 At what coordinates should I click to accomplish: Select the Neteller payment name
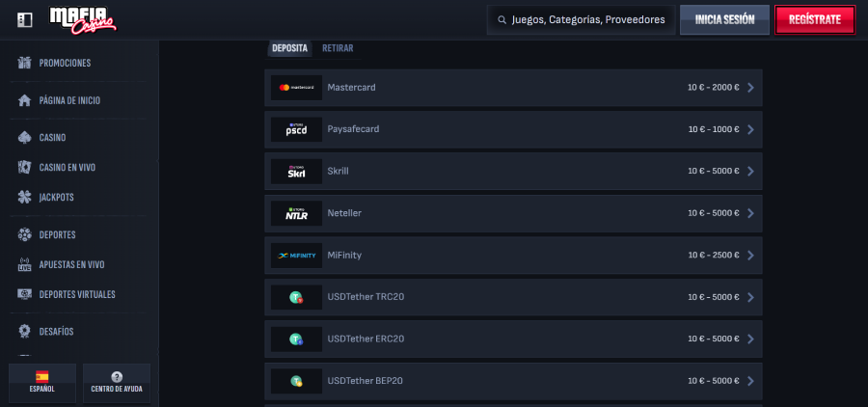344,213
